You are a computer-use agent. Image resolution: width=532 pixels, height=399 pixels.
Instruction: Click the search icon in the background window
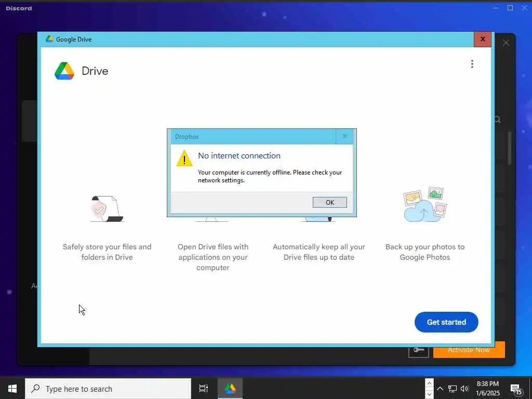[x=497, y=119]
